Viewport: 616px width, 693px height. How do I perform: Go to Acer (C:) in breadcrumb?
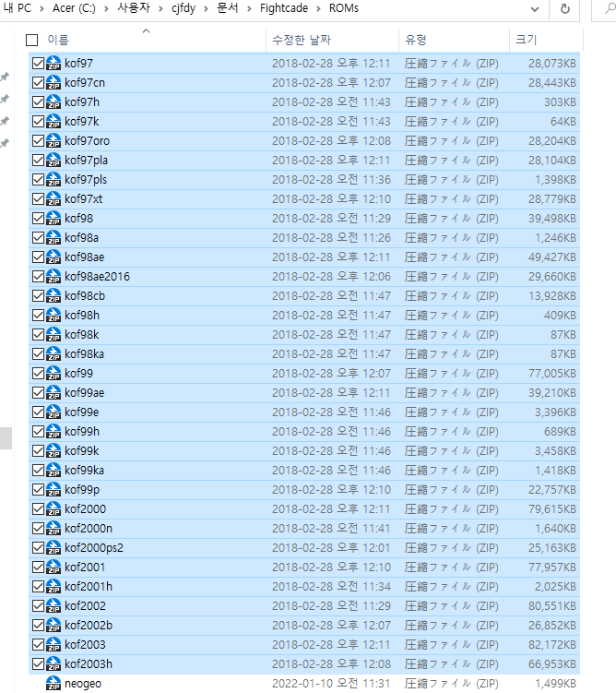[74, 8]
